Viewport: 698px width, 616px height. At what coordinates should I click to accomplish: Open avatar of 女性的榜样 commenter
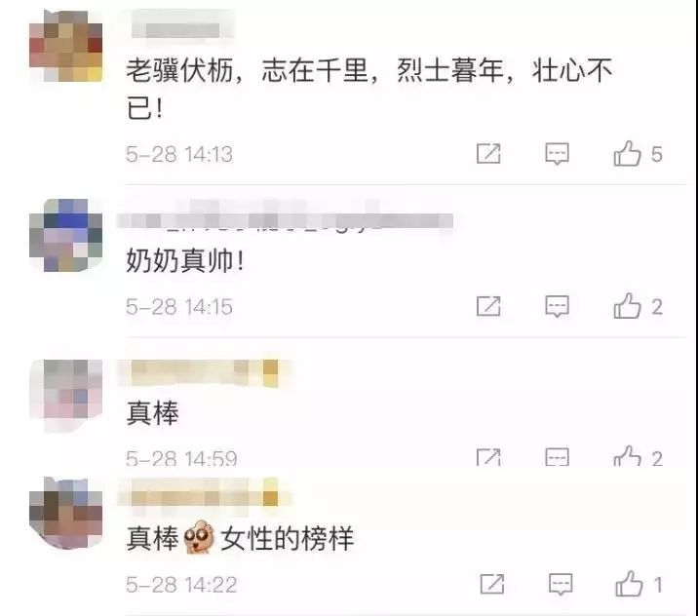click(x=66, y=513)
